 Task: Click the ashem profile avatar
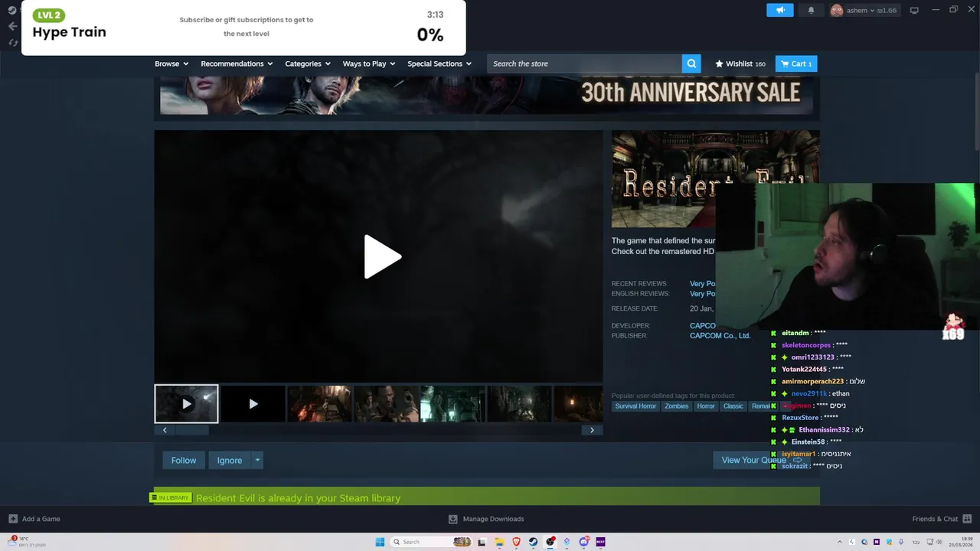tap(836, 10)
